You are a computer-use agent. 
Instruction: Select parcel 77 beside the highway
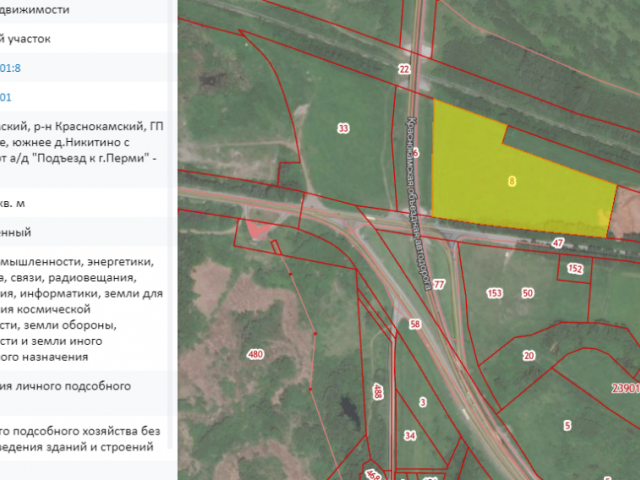pos(439,284)
